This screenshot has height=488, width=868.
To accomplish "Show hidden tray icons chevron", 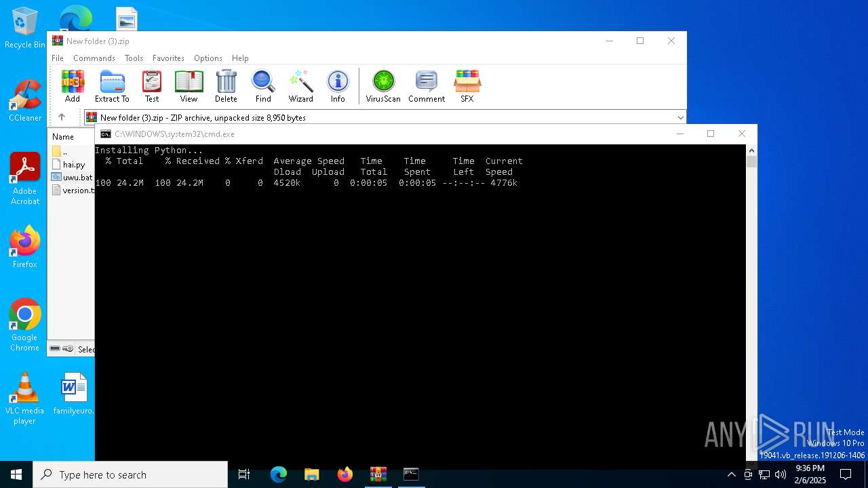I will pyautogui.click(x=731, y=474).
